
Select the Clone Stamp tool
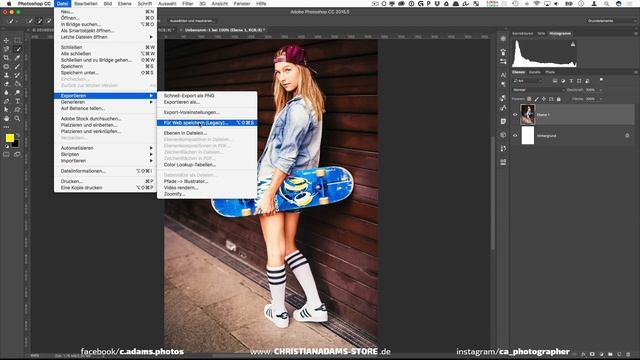point(6,75)
